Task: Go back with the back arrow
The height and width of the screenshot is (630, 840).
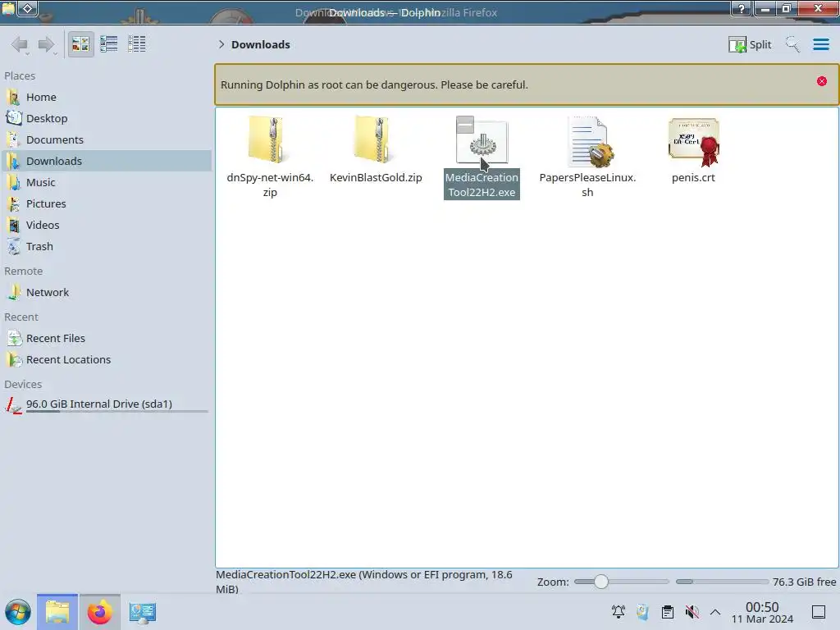Action: pyautogui.click(x=20, y=44)
